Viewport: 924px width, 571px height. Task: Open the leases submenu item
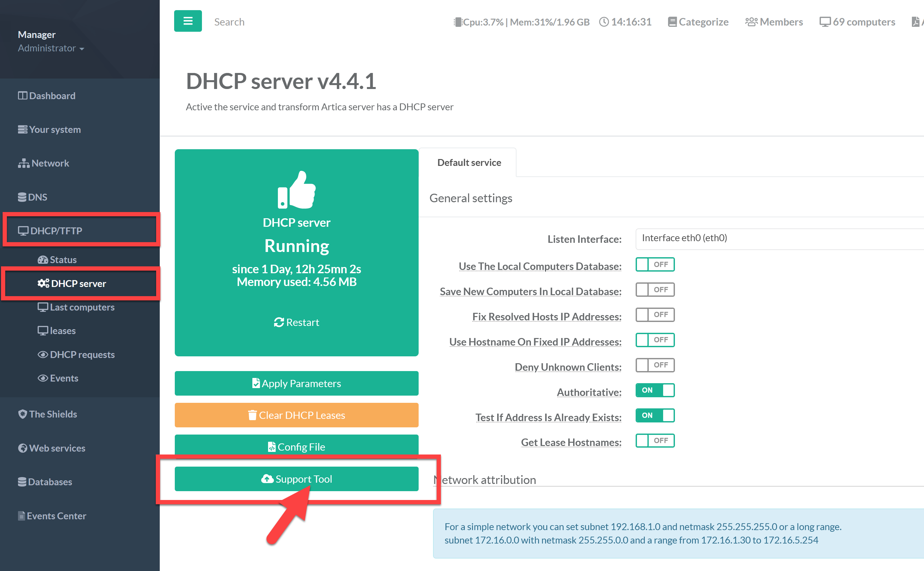coord(63,330)
